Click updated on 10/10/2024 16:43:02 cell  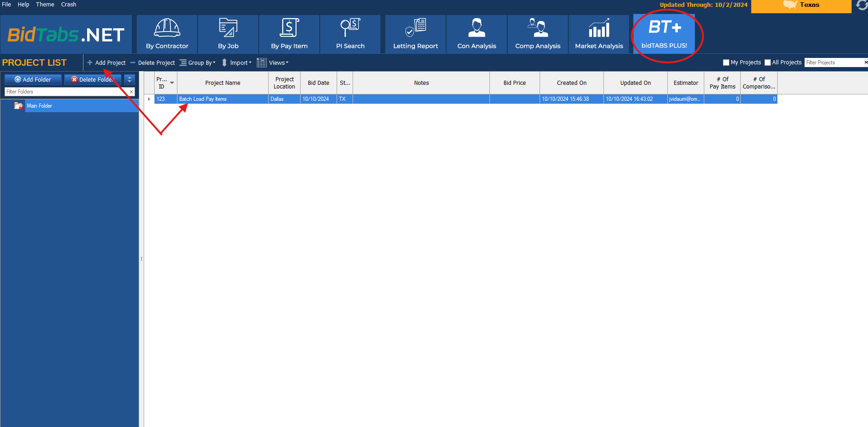point(635,99)
